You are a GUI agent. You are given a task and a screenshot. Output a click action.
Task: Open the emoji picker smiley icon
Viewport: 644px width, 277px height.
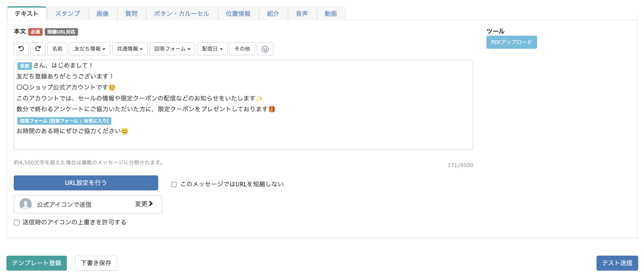(265, 49)
